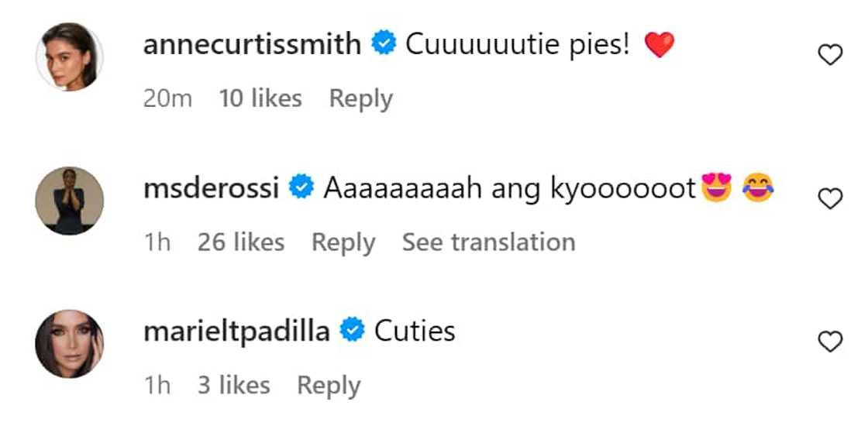Like marieltpadilla's comment with heart icon
The image size is (868, 426).
pyautogui.click(x=830, y=342)
